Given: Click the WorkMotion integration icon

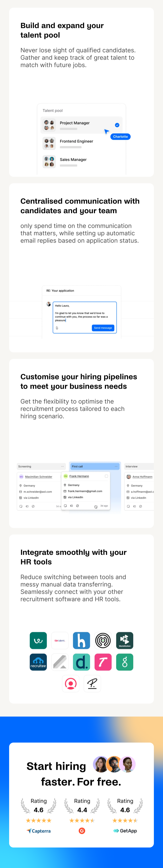Looking at the screenshot, I should click(125, 640).
